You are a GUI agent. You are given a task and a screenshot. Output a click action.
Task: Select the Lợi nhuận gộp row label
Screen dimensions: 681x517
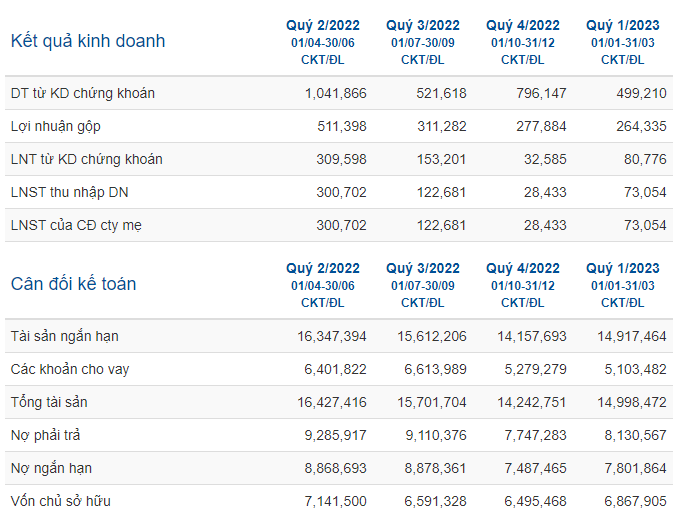[x=56, y=126]
